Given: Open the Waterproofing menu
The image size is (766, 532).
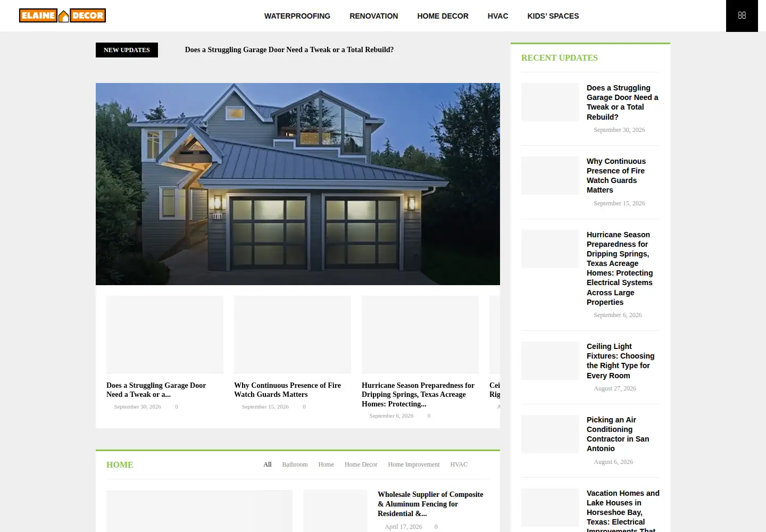Looking at the screenshot, I should 297,16.
